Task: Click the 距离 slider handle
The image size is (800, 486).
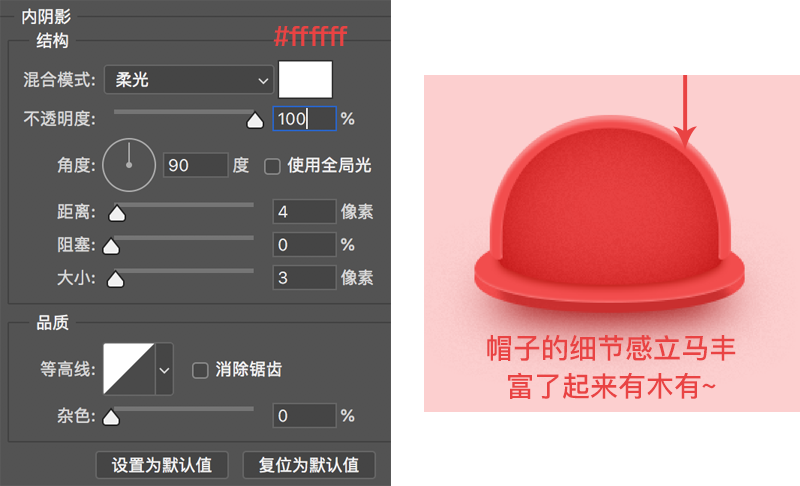Action: (x=117, y=213)
